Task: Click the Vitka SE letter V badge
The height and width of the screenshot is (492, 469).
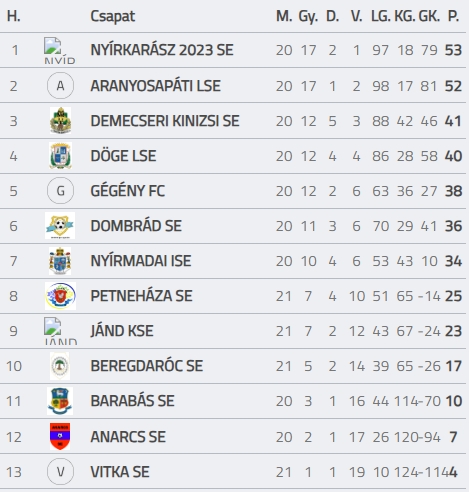Action: (60, 472)
